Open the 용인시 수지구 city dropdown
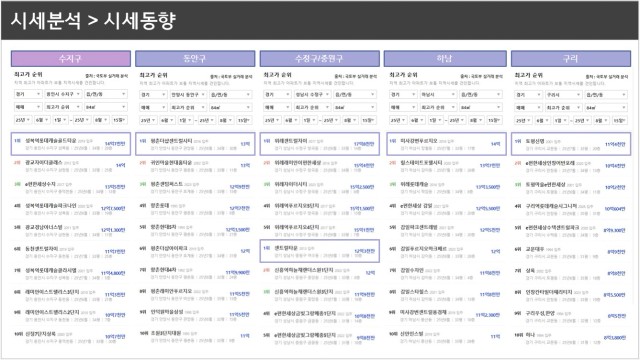 tap(63, 94)
